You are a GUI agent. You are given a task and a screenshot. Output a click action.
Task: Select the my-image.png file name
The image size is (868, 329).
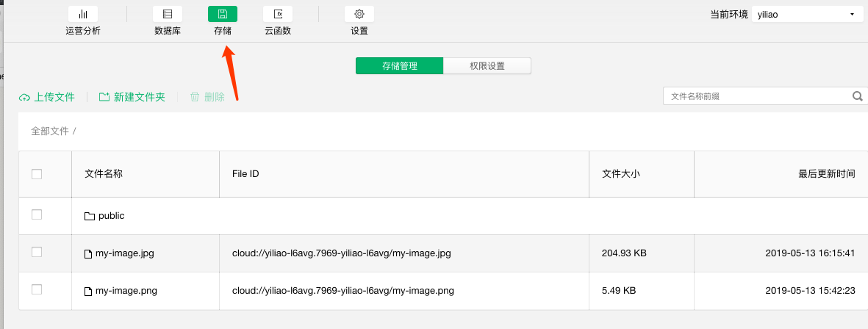126,290
